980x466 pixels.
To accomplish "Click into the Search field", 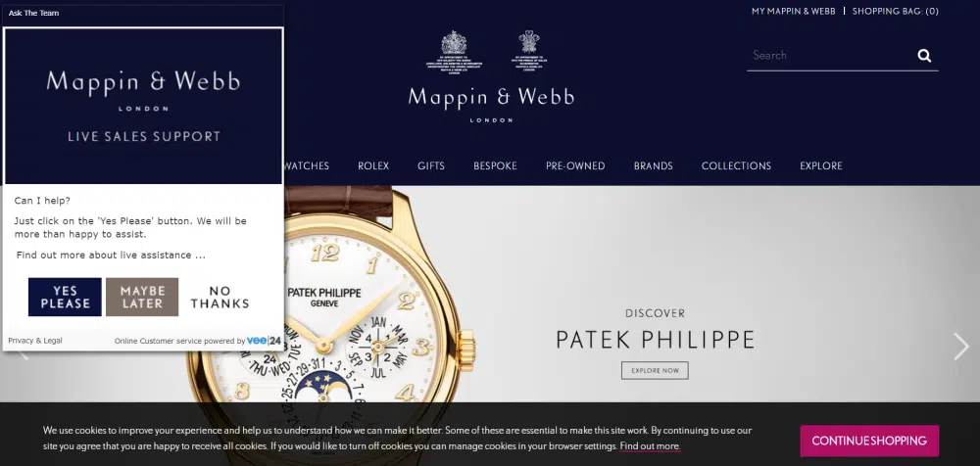I will 831,56.
